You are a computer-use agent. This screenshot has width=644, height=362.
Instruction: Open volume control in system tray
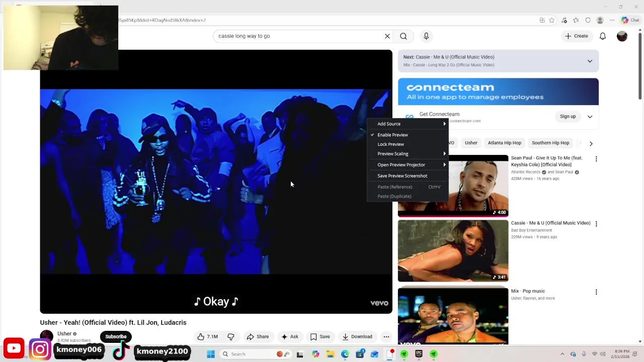603,354
